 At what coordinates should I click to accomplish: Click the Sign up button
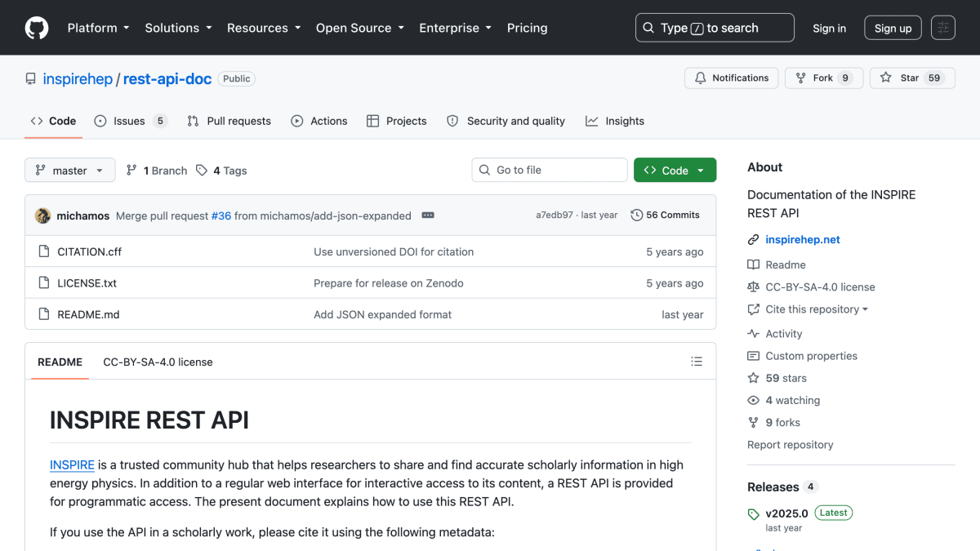pyautogui.click(x=893, y=28)
